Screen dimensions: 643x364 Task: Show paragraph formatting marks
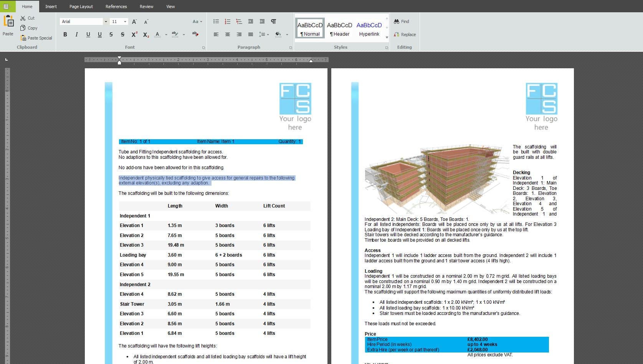(273, 21)
